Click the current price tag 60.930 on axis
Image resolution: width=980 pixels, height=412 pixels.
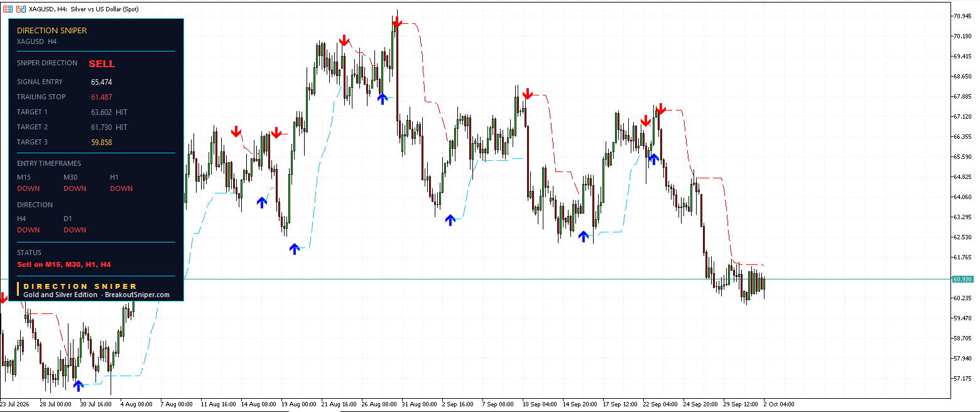tap(962, 279)
